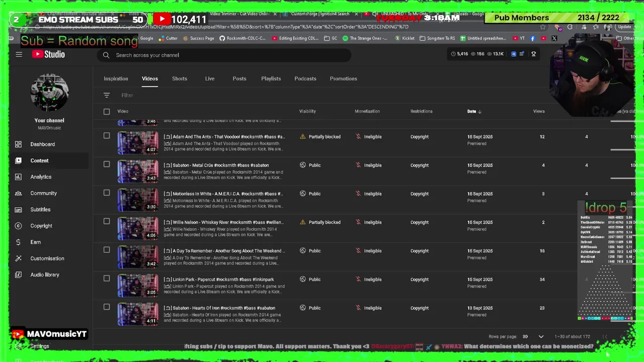Click globe Public icon on Sabaton Metal Crüe row

pyautogui.click(x=303, y=165)
